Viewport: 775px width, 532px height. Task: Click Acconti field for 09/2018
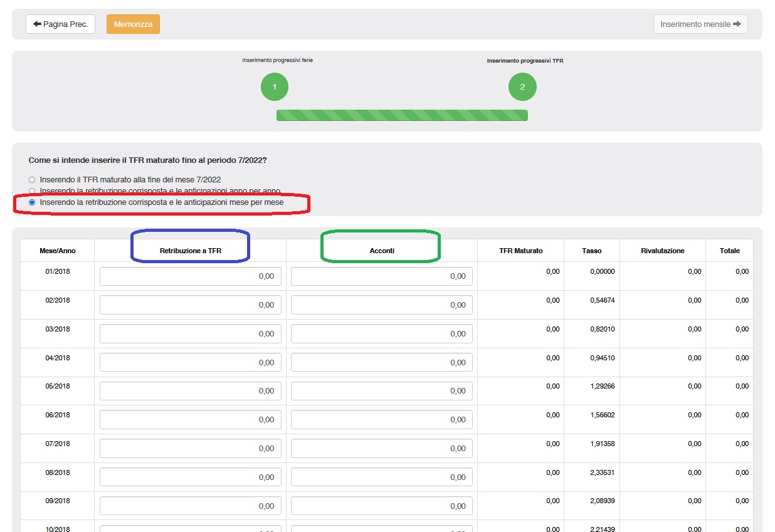tap(381, 506)
